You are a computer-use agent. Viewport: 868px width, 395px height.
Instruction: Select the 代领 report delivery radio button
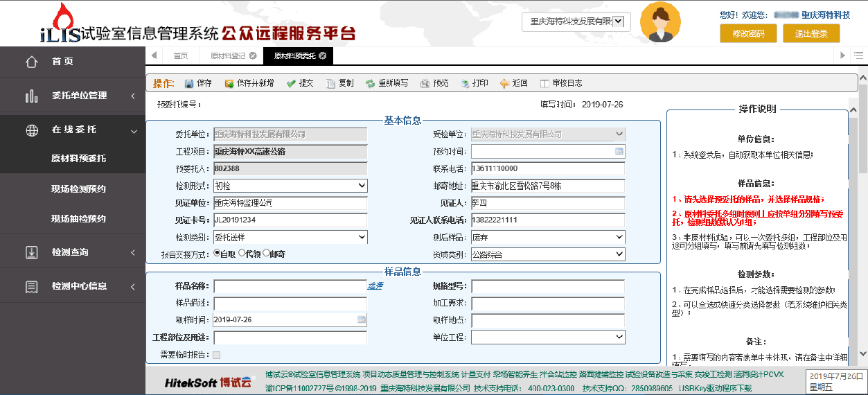242,254
